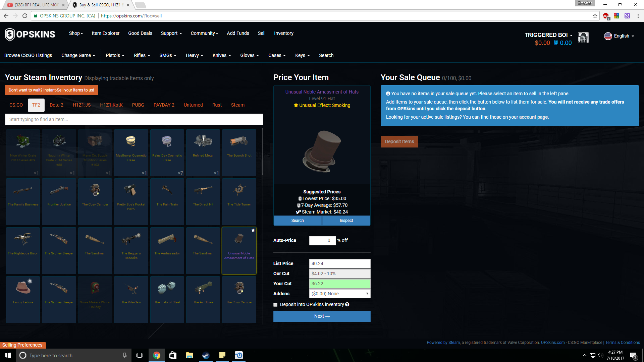Click the volume icon in tray
This screenshot has height=362, width=644.
[x=600, y=355]
